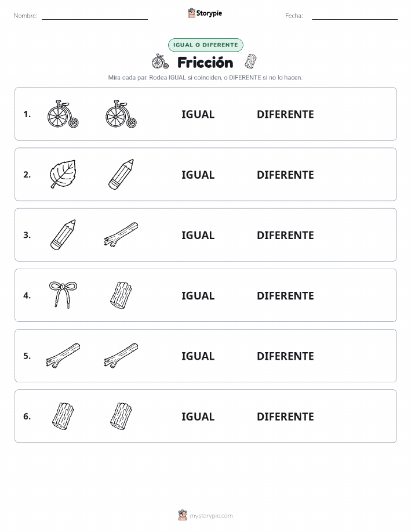Click the bicycle icon beside the Fricción title

point(160,61)
